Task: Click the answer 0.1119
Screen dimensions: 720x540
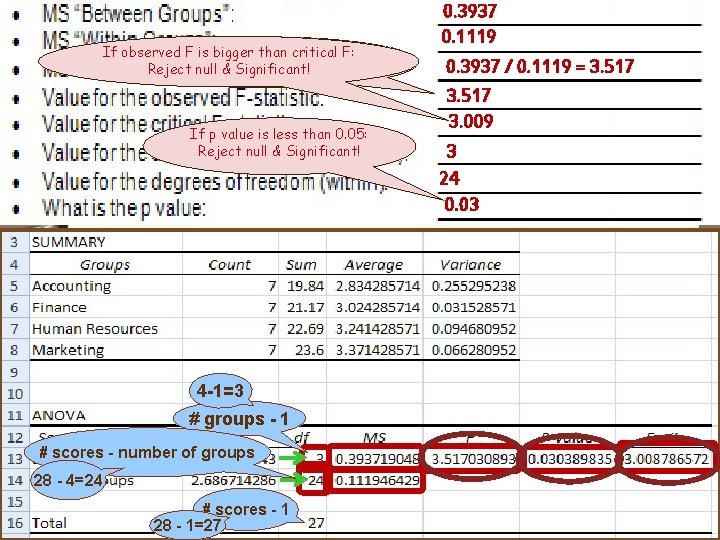Action: [468, 36]
